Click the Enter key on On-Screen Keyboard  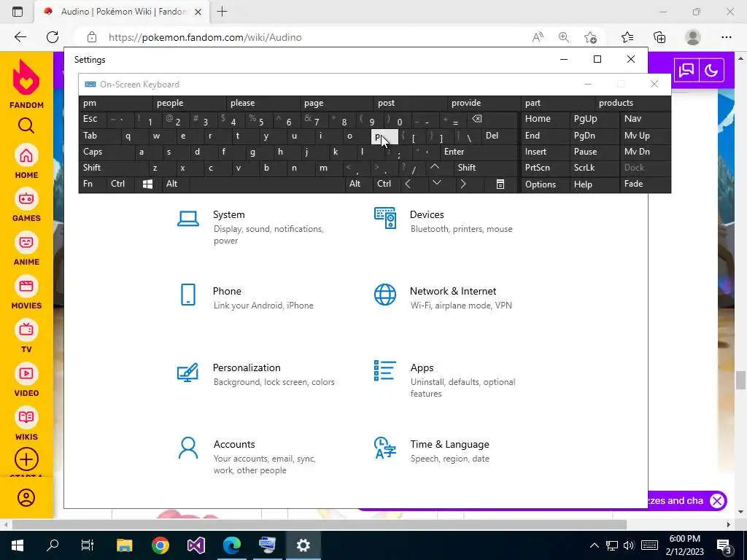click(479, 152)
